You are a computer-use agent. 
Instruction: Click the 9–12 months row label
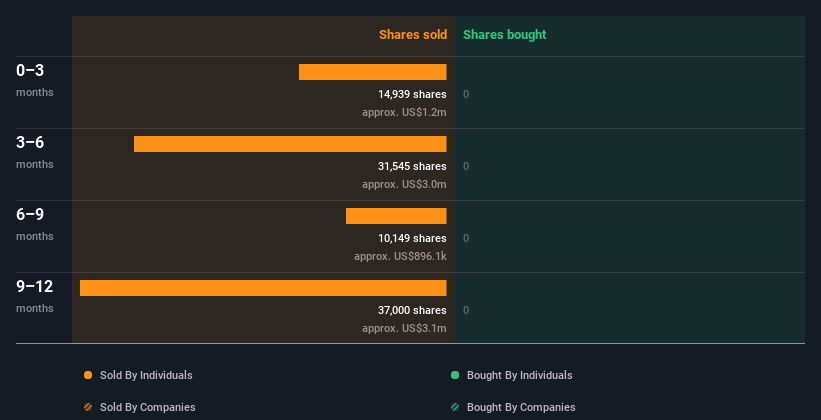coord(35,296)
